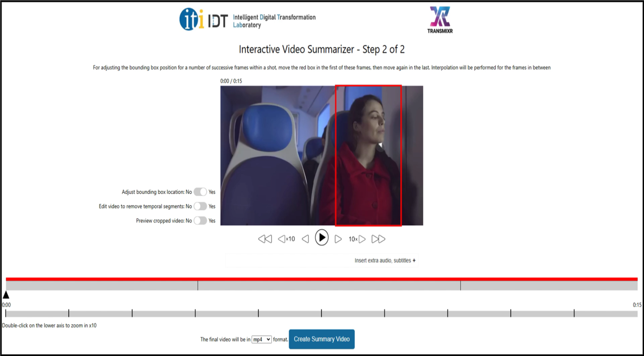Screen dimensions: 644x356
Task: Toggle Edit video to remove temporal segments
Action: [x=200, y=206]
